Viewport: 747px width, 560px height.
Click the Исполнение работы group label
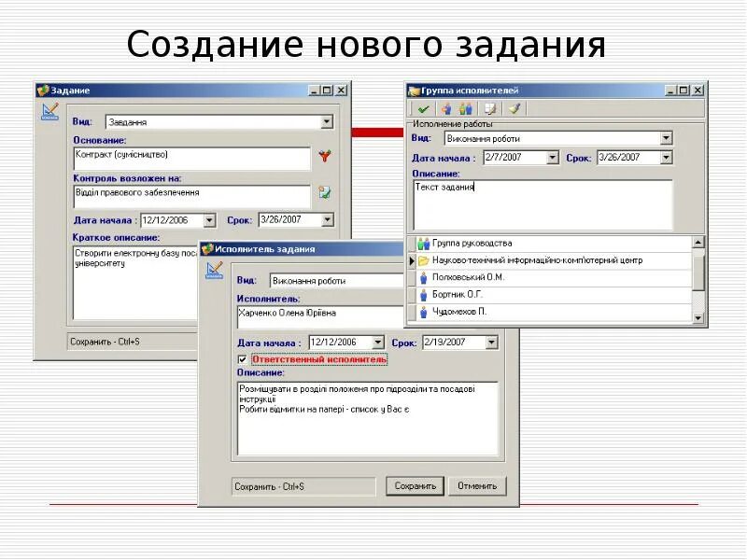coord(452,124)
